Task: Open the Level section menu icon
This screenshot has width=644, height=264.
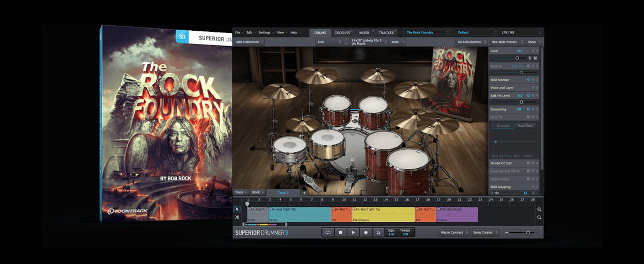Action: [x=533, y=51]
